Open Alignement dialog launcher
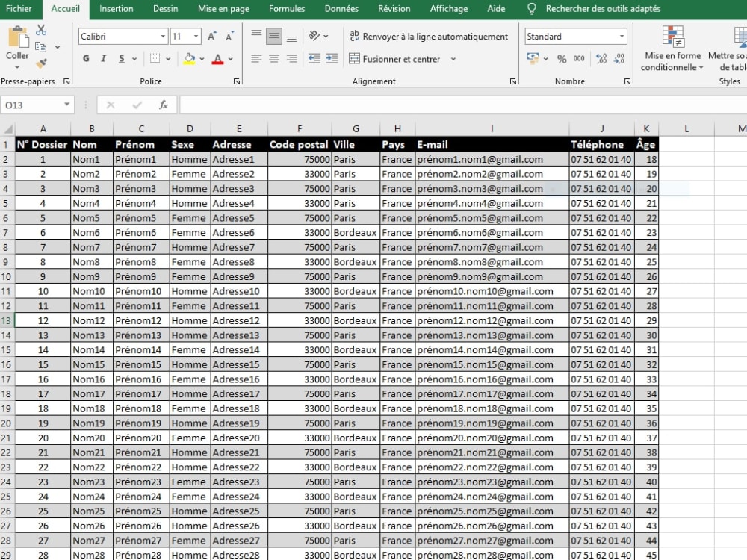The width and height of the screenshot is (747, 560). (x=513, y=81)
